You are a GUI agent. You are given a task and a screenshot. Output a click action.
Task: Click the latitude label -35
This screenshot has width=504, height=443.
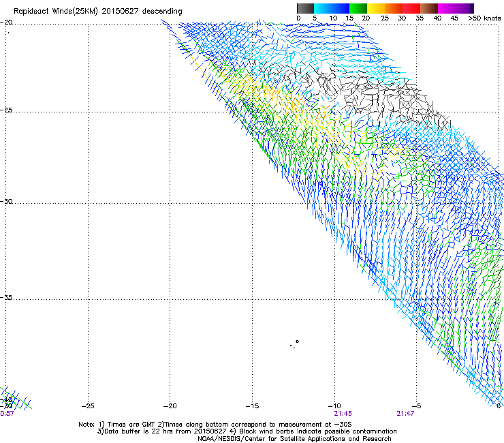tap(6, 297)
